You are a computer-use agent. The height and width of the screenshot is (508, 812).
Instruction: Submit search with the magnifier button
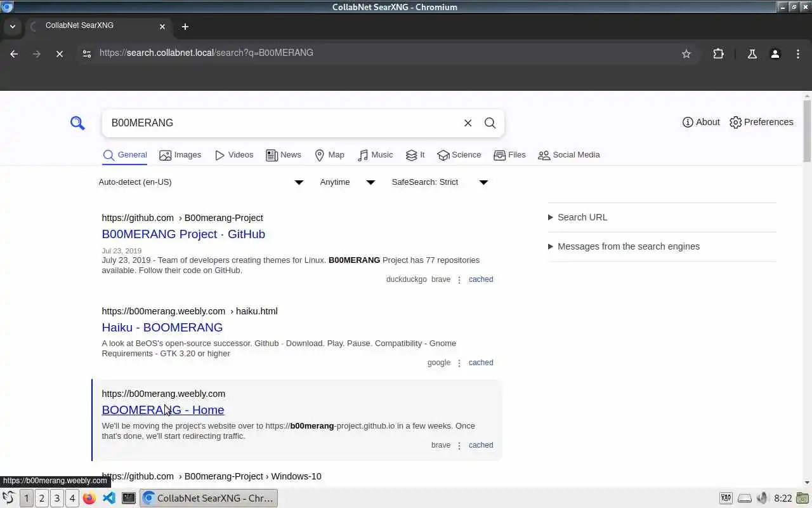490,123
